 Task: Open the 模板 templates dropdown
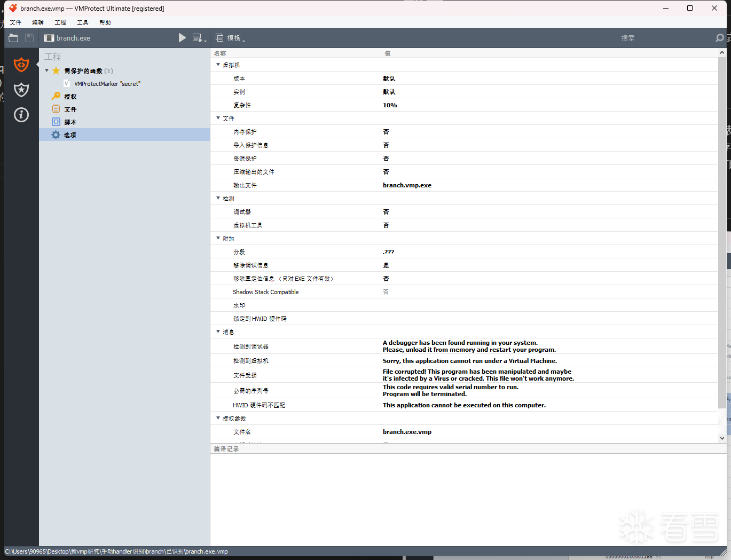230,38
